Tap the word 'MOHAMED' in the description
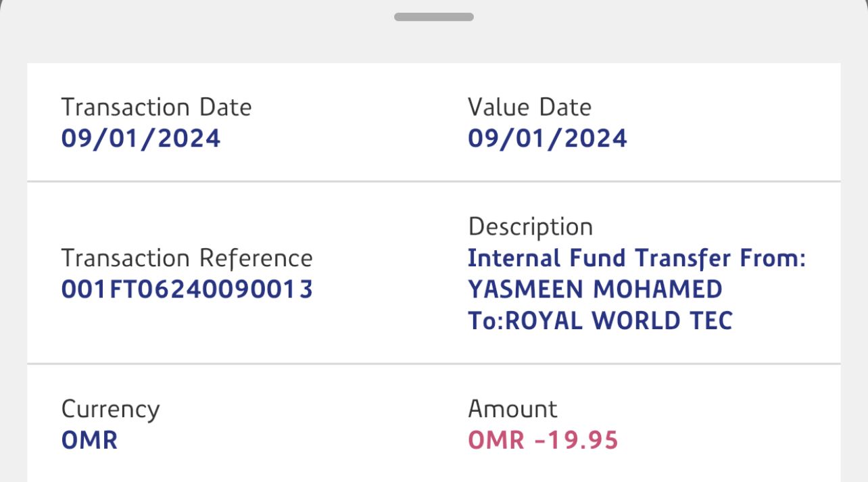This screenshot has height=482, width=868. coord(657,289)
